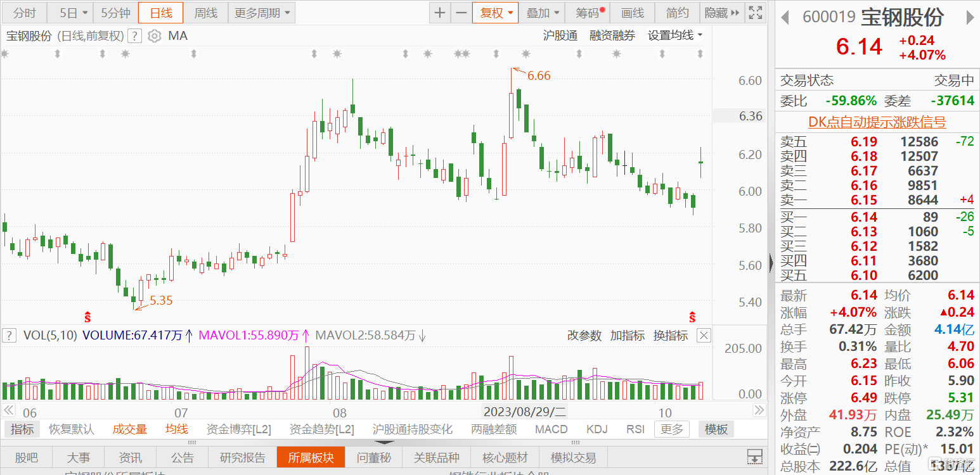Viewport: 980px width, 475px height.
Task: Open the 所属板块 tab
Action: pos(311,457)
